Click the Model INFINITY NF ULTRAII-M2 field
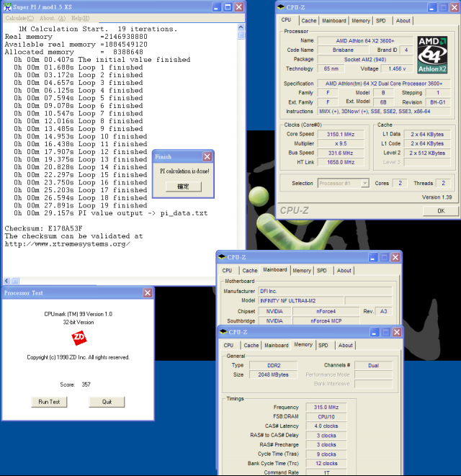Screen dimensions: 461x476 (x=301, y=300)
